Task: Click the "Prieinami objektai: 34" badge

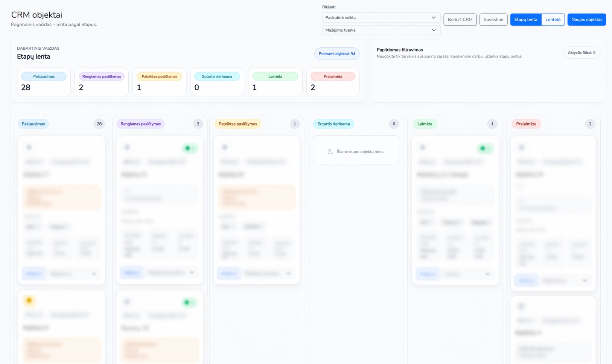Action: (x=336, y=54)
